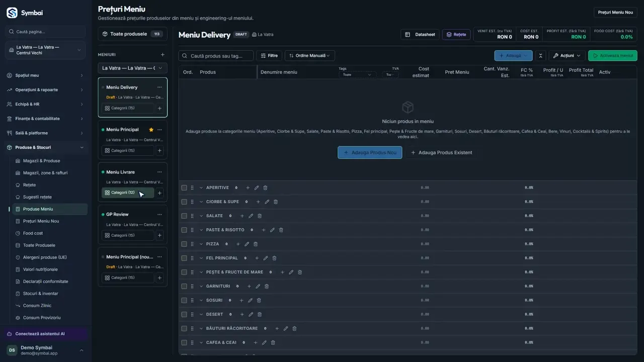Delete the SALATE category
Image resolution: width=644 pixels, height=362 pixels.
pyautogui.click(x=260, y=216)
